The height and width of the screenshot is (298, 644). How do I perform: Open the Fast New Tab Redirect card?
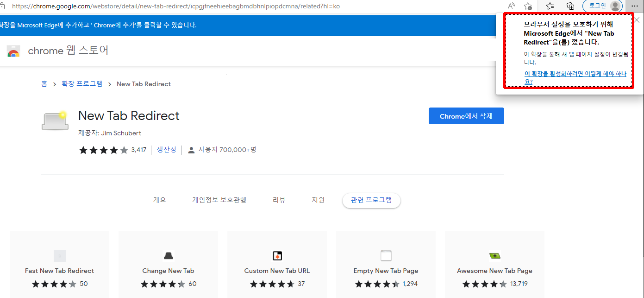59,264
